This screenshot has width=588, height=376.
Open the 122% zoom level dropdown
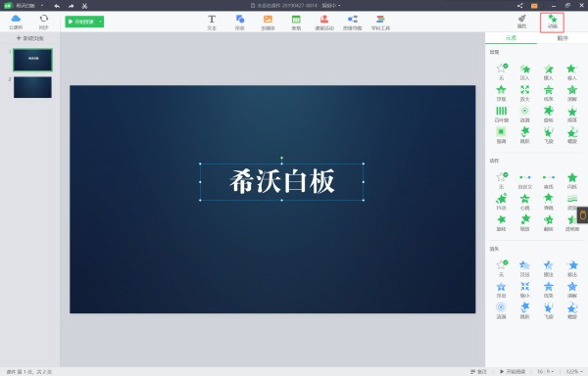[x=574, y=371]
